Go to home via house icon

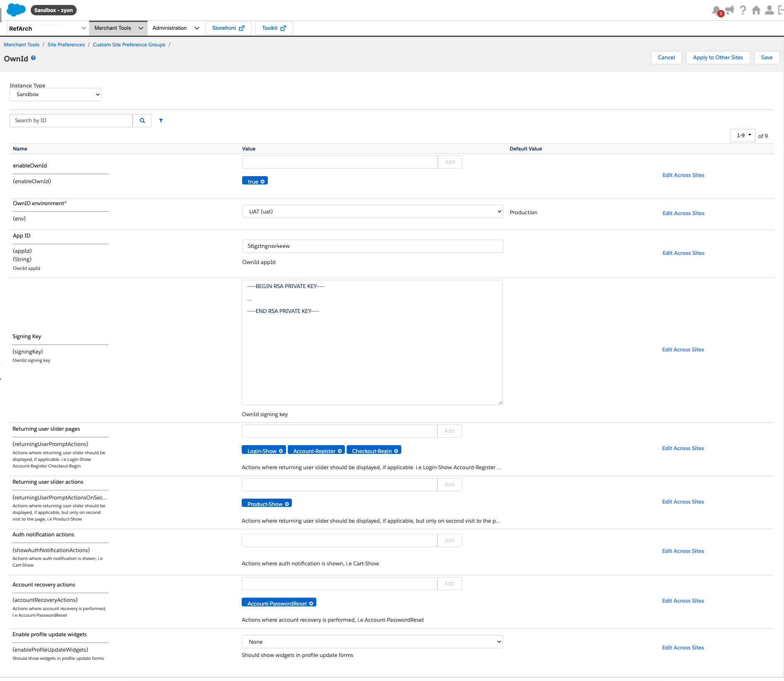pos(756,10)
